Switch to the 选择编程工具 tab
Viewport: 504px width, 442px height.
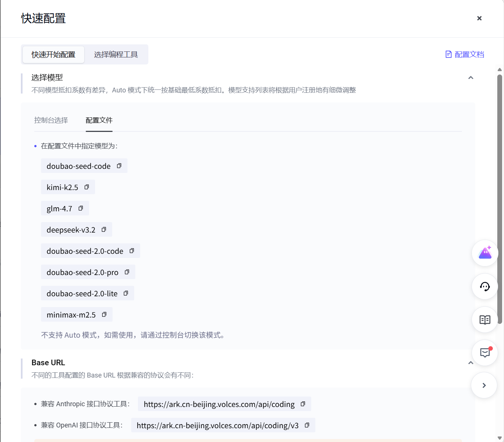pos(116,54)
